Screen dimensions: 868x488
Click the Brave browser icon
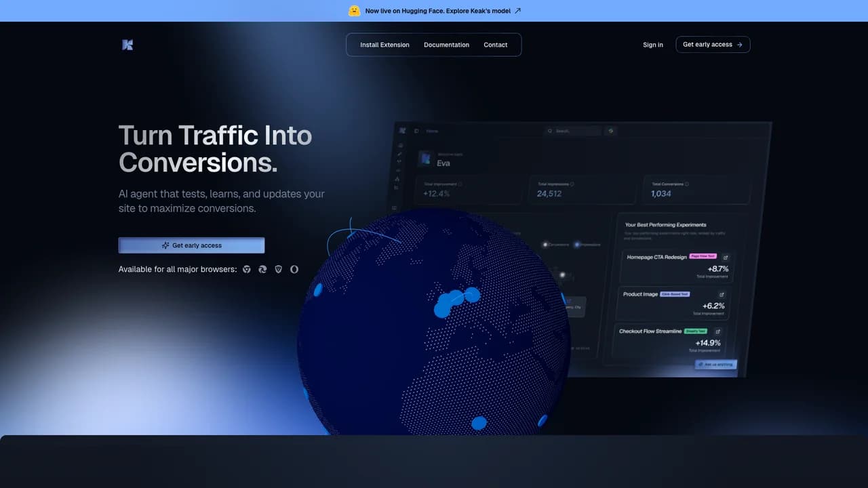point(279,269)
